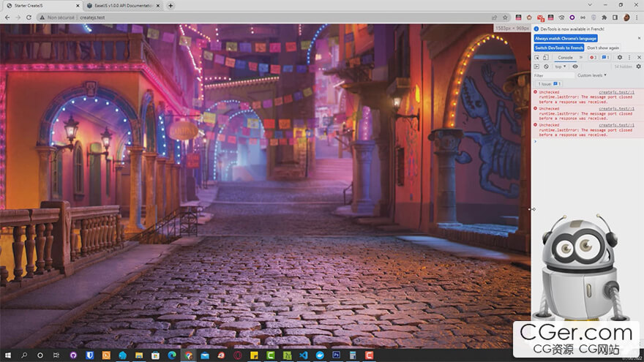The image size is (644, 362).
Task: Click Switch DevTools to French button
Action: (x=559, y=48)
